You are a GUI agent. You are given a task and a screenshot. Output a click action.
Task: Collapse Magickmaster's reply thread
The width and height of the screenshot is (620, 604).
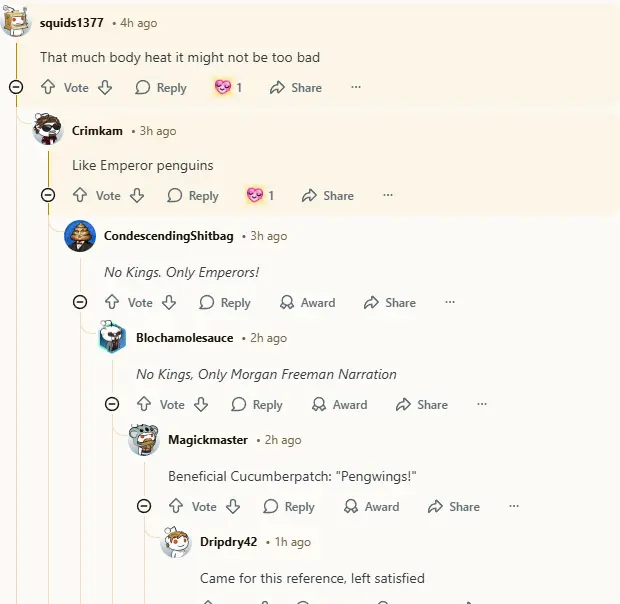tap(144, 506)
